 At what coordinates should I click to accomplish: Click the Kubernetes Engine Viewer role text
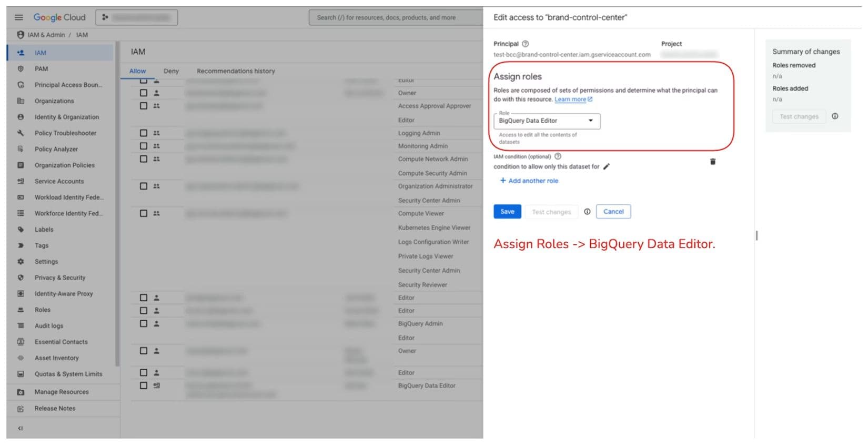434,228
